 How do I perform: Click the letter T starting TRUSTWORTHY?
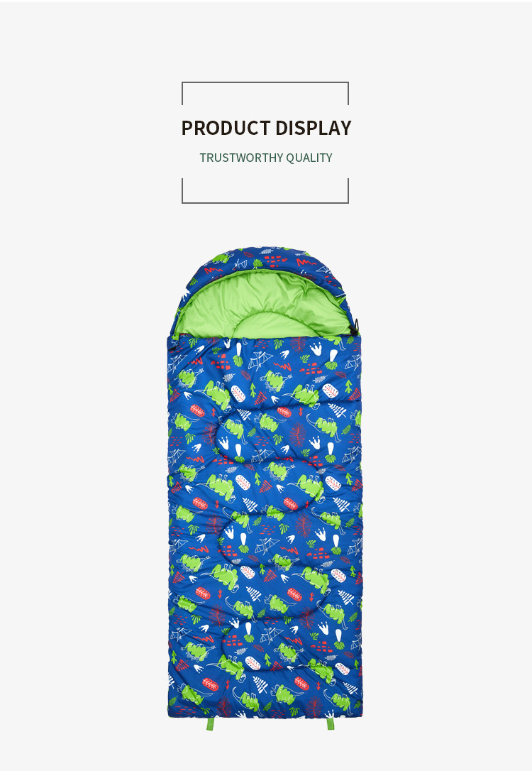203,158
